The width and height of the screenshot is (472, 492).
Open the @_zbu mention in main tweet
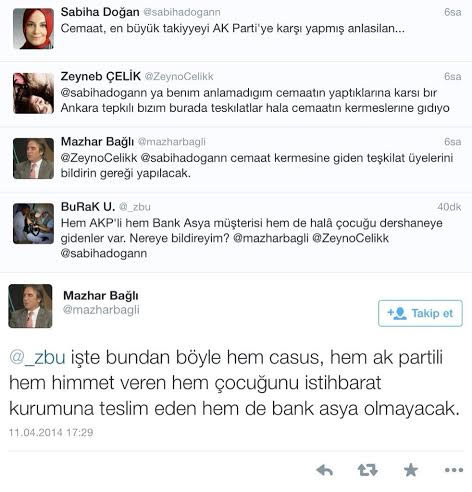click(x=37, y=358)
